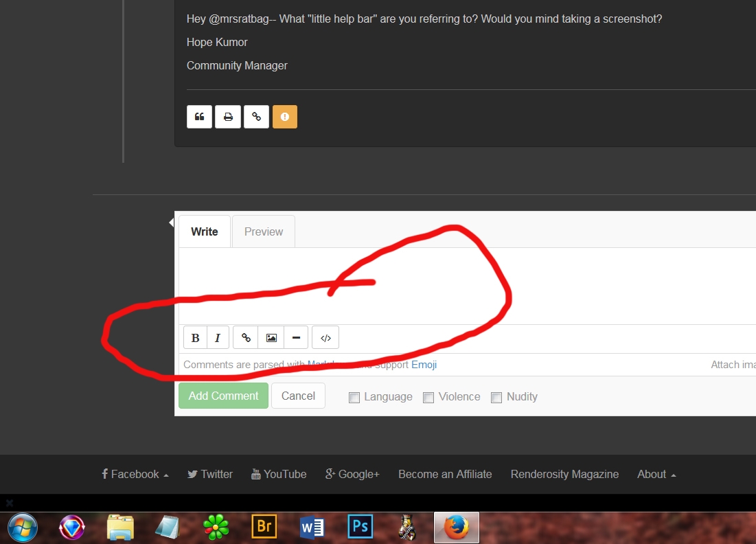Open Windows Explorer folder from taskbar
The width and height of the screenshot is (756, 544).
click(120, 528)
